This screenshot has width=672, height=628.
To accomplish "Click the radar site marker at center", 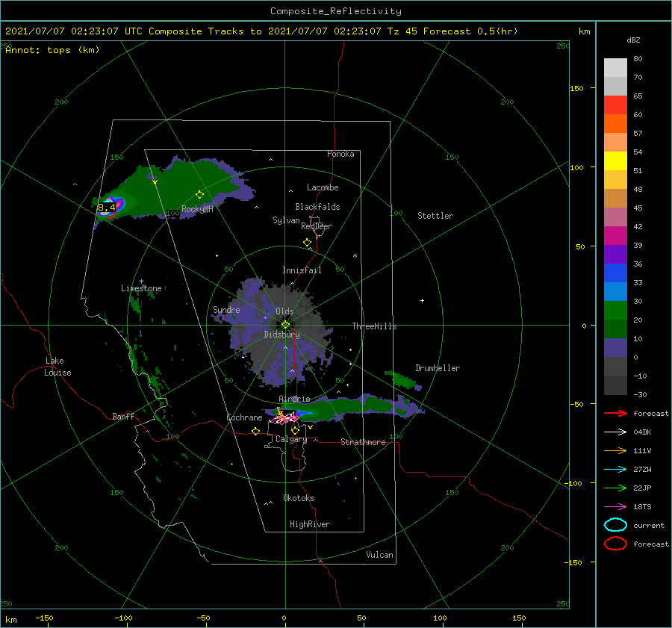I will pos(285,325).
